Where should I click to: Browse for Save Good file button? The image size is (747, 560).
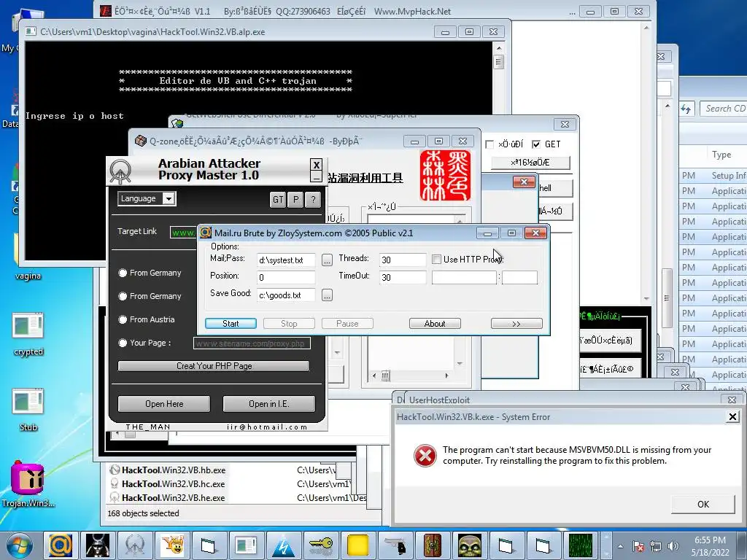(x=327, y=295)
